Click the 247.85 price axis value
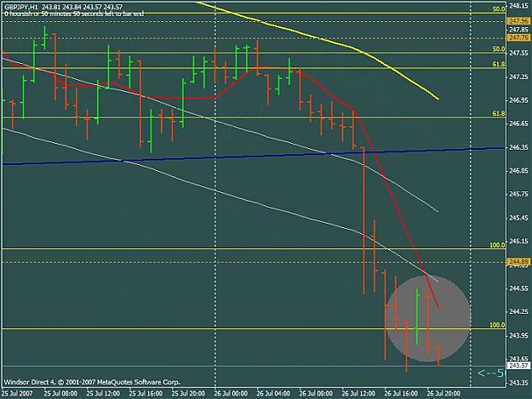The height and width of the screenshot is (399, 532). [518, 30]
